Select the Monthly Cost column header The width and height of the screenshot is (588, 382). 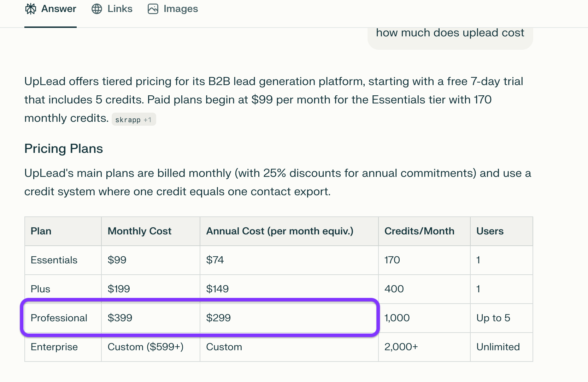click(140, 231)
